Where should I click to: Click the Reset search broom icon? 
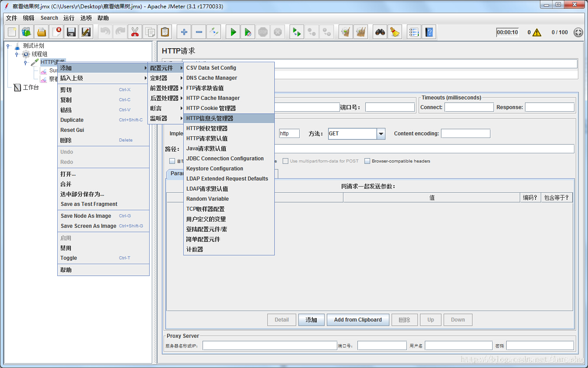395,32
